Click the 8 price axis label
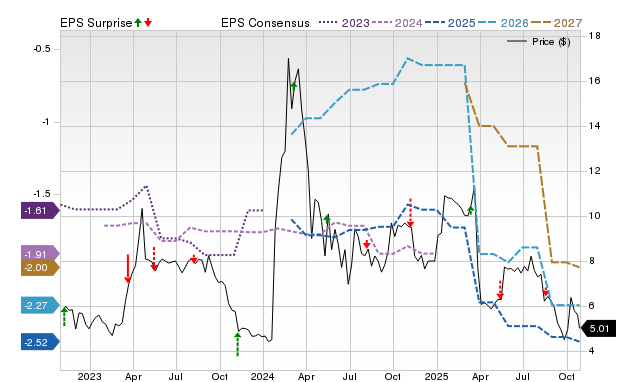The image size is (640, 382). click(591, 261)
